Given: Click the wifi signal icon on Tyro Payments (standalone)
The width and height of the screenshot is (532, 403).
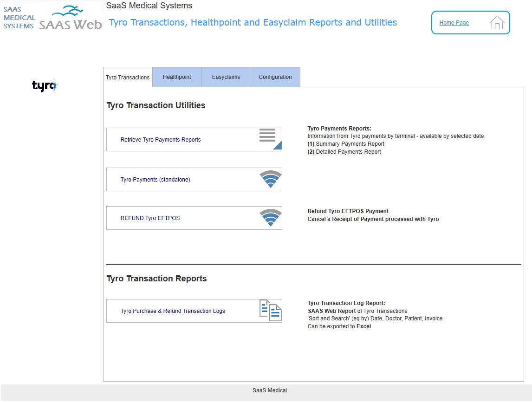Looking at the screenshot, I should pos(271,179).
